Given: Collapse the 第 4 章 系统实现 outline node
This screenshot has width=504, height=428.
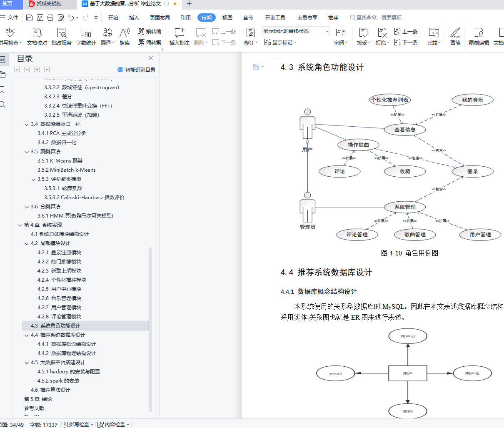Looking at the screenshot, I should pyautogui.click(x=20, y=225).
